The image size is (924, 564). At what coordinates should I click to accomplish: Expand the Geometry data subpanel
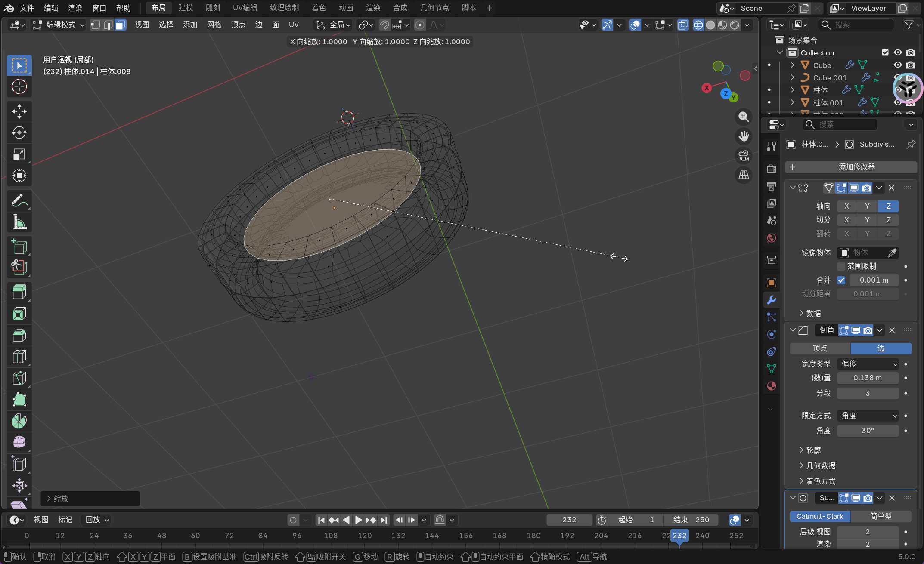point(820,465)
